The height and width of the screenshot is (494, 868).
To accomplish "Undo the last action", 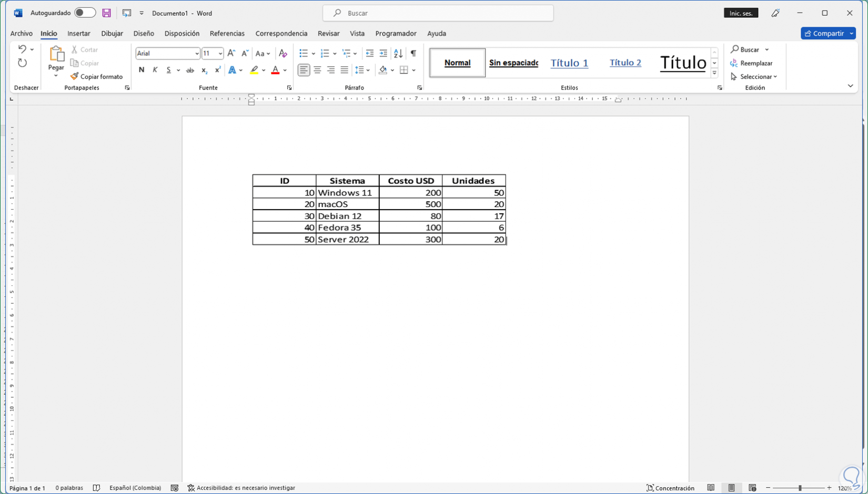I will click(22, 49).
